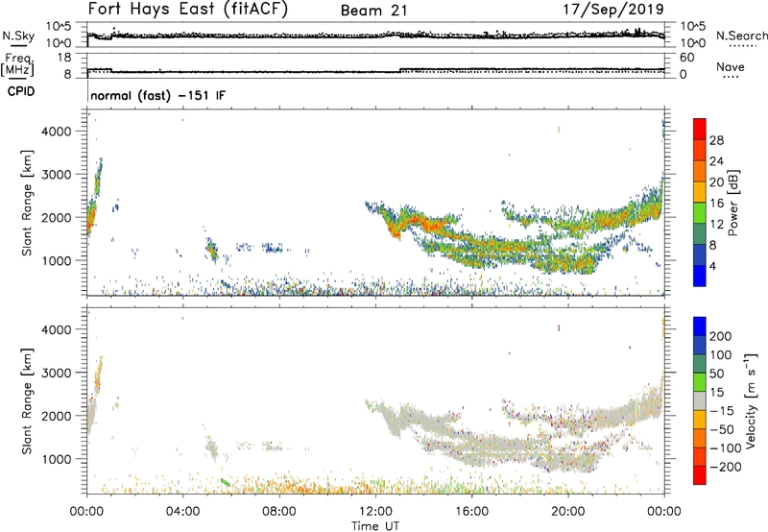Click the Time UT axis title
The image size is (768, 532).
click(x=375, y=526)
